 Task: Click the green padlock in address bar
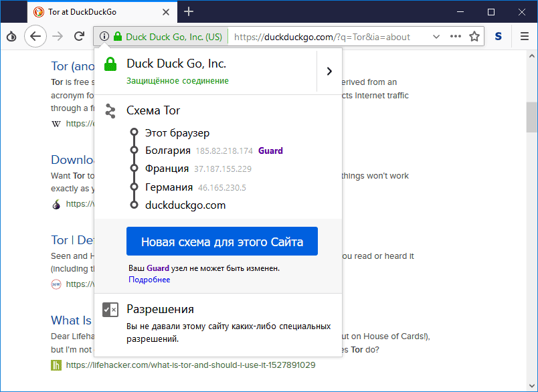(118, 36)
